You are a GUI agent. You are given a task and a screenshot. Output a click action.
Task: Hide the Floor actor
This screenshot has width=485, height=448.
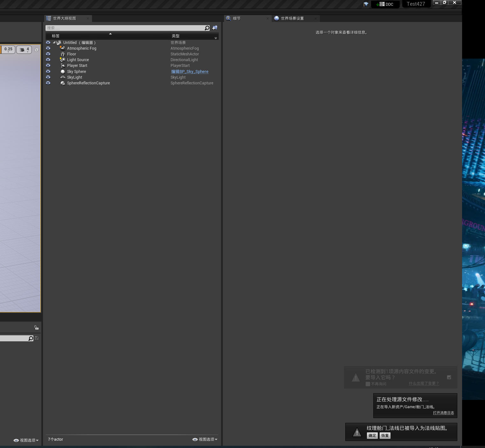[48, 54]
